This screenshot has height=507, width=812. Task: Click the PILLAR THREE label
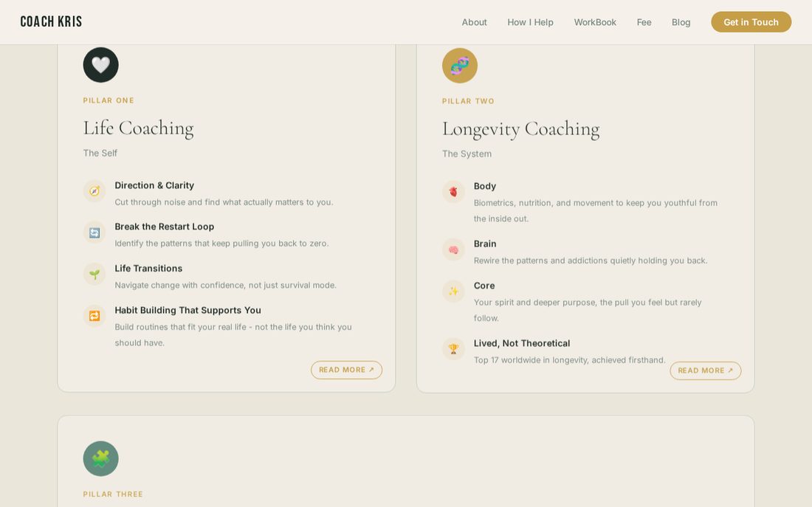(x=113, y=494)
